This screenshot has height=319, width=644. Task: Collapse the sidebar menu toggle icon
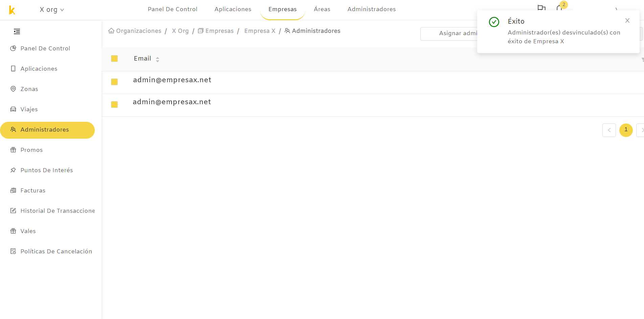click(x=17, y=31)
